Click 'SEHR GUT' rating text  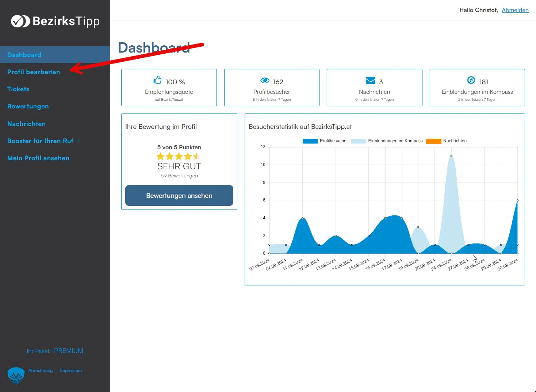pos(179,166)
